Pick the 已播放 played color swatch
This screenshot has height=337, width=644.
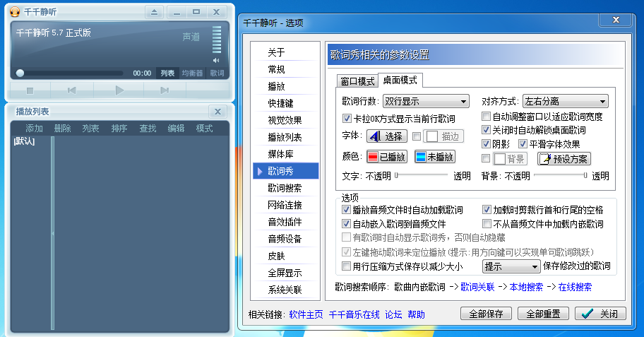387,157
